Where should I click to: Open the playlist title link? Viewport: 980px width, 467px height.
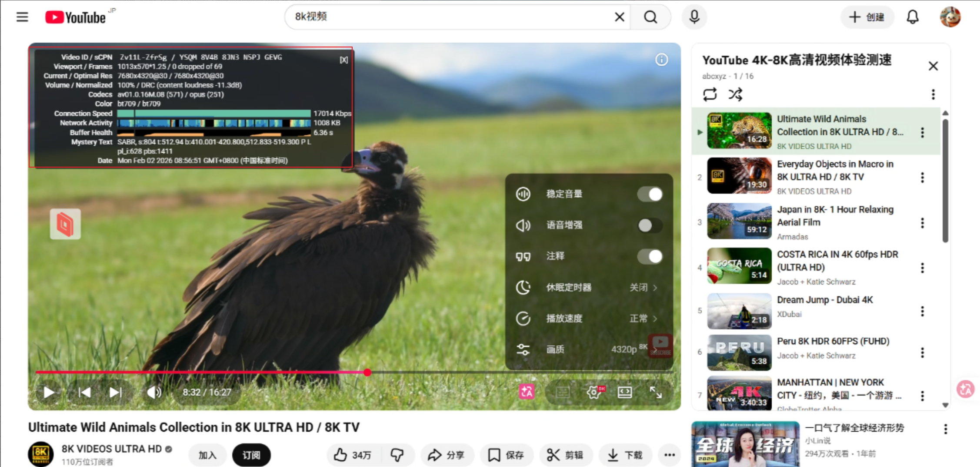click(797, 60)
